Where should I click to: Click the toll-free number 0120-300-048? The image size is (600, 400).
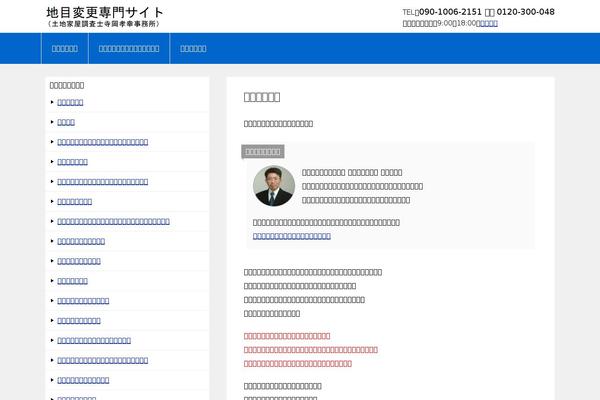[x=526, y=12]
